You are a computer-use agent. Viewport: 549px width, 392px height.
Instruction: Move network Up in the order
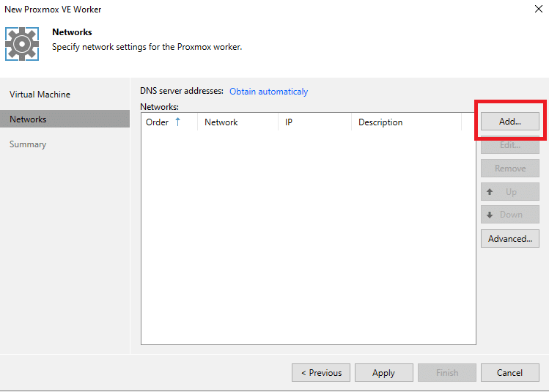click(x=510, y=192)
